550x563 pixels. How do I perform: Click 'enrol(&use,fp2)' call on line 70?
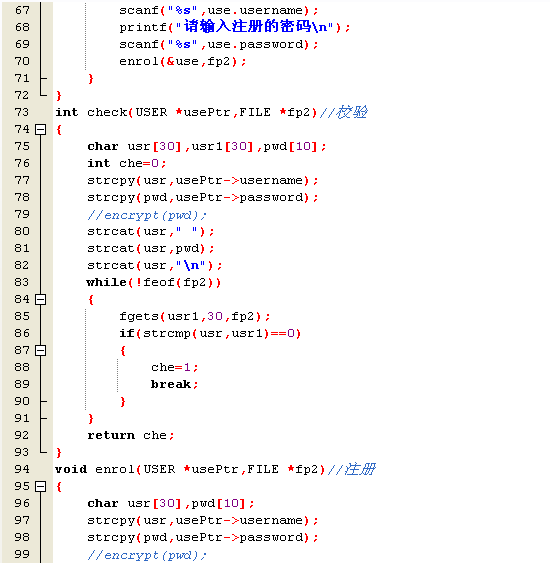tap(178, 61)
